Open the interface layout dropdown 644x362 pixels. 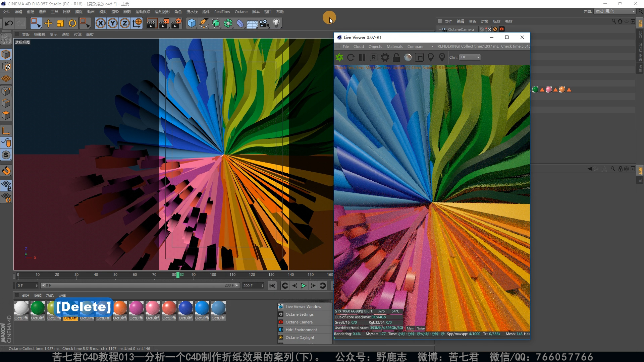coord(615,11)
